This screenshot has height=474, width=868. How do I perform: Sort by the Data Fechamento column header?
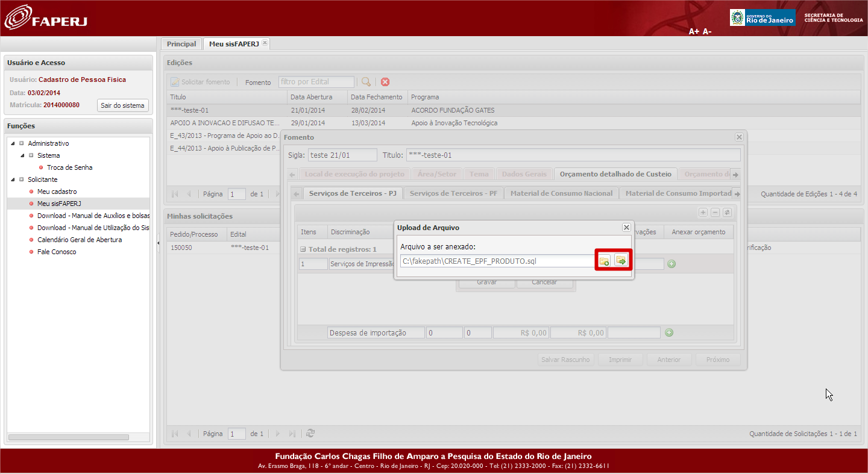click(378, 97)
